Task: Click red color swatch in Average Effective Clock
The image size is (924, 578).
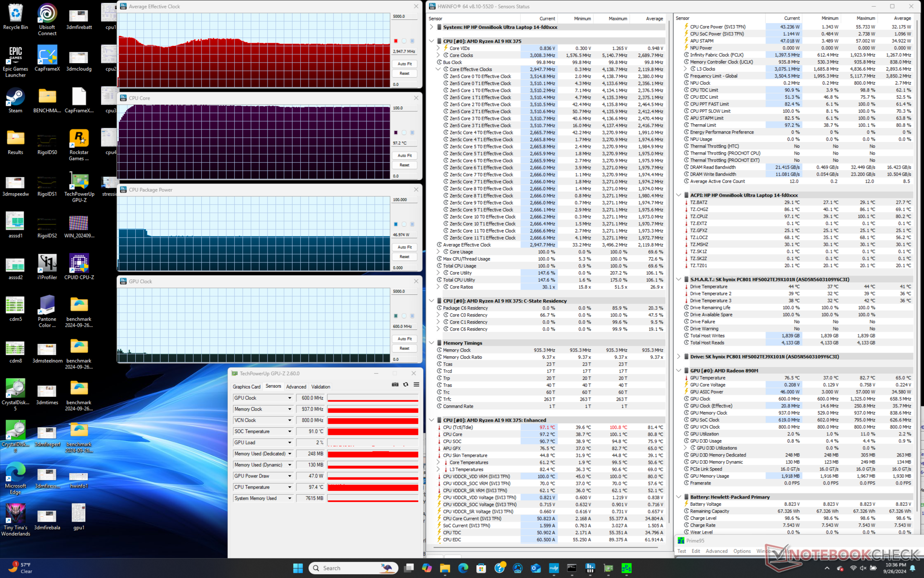Action: pos(396,41)
